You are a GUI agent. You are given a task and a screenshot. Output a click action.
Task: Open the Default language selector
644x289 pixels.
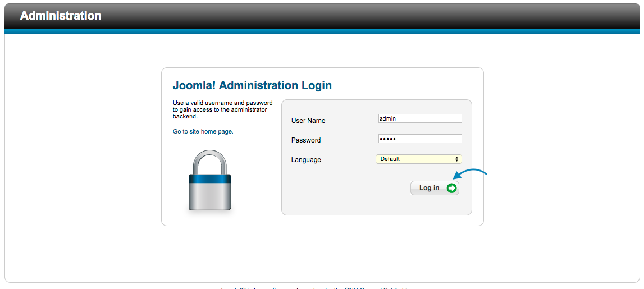coord(418,159)
